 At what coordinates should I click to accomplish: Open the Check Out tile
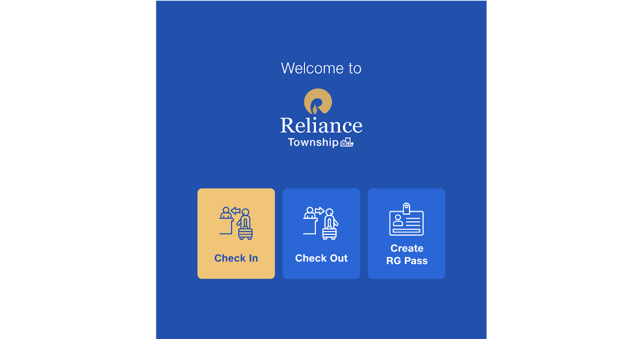(321, 233)
